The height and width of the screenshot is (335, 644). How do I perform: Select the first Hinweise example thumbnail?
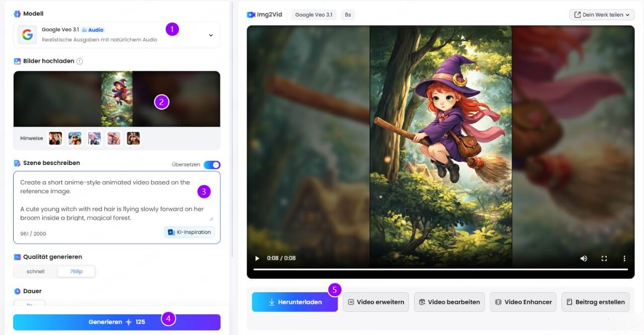[55, 138]
